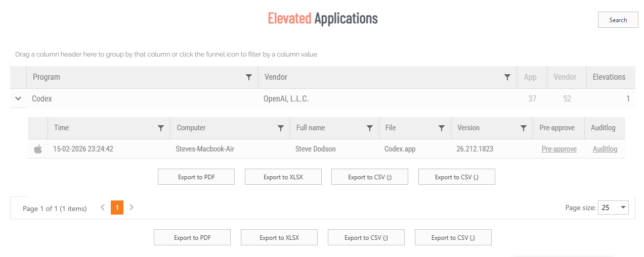
Task: Select page 1 in the pager
Action: [117, 208]
